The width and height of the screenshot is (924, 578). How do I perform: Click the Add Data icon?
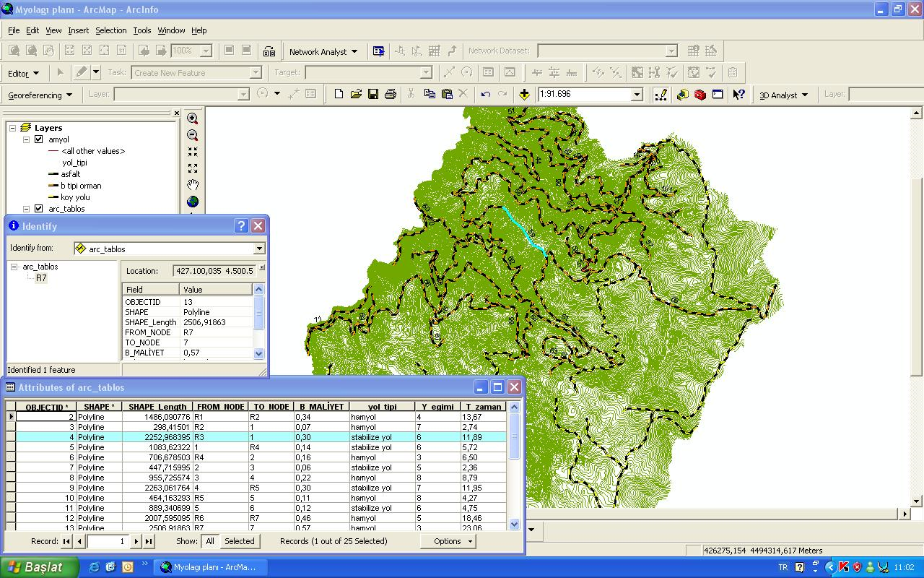coord(524,94)
